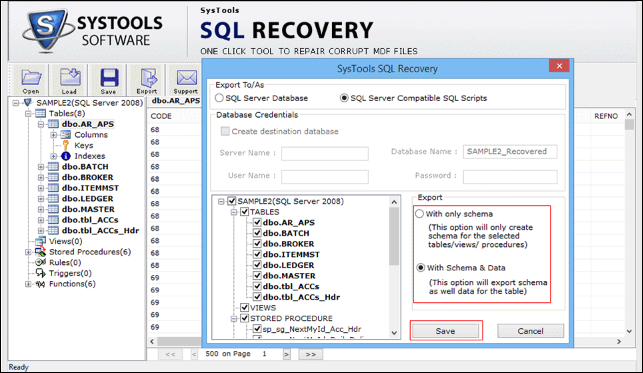This screenshot has width=643, height=373.
Task: Collapse STORED PROCEDURE node in dialog tree
Action: [234, 318]
